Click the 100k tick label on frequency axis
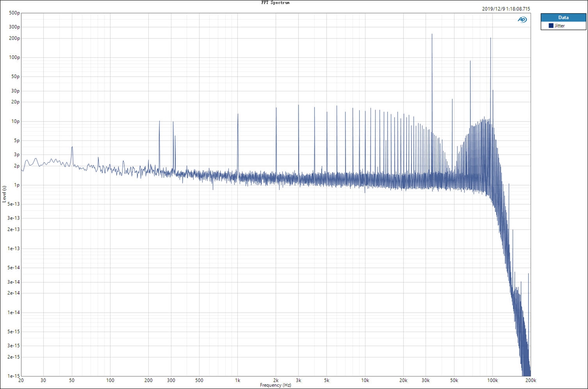The height and width of the screenshot is (389, 588). pyautogui.click(x=493, y=380)
